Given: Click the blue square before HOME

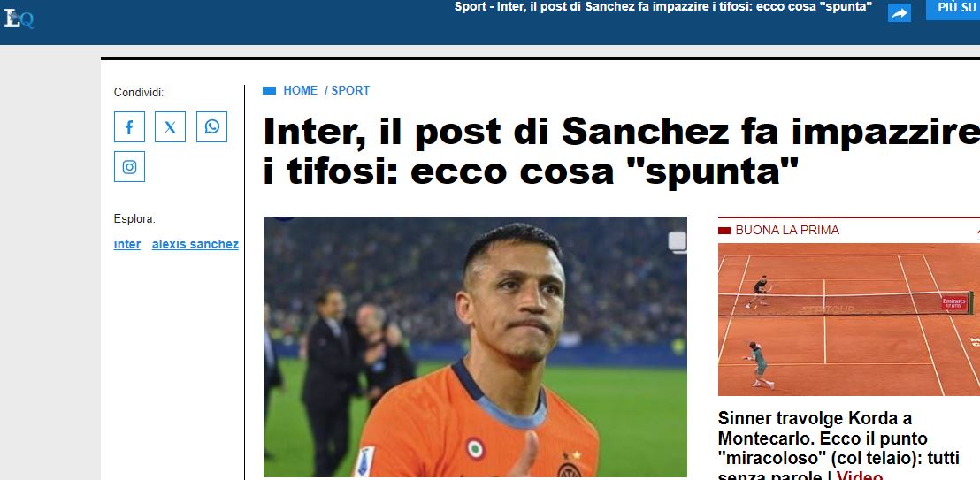Looking at the screenshot, I should coord(270,91).
